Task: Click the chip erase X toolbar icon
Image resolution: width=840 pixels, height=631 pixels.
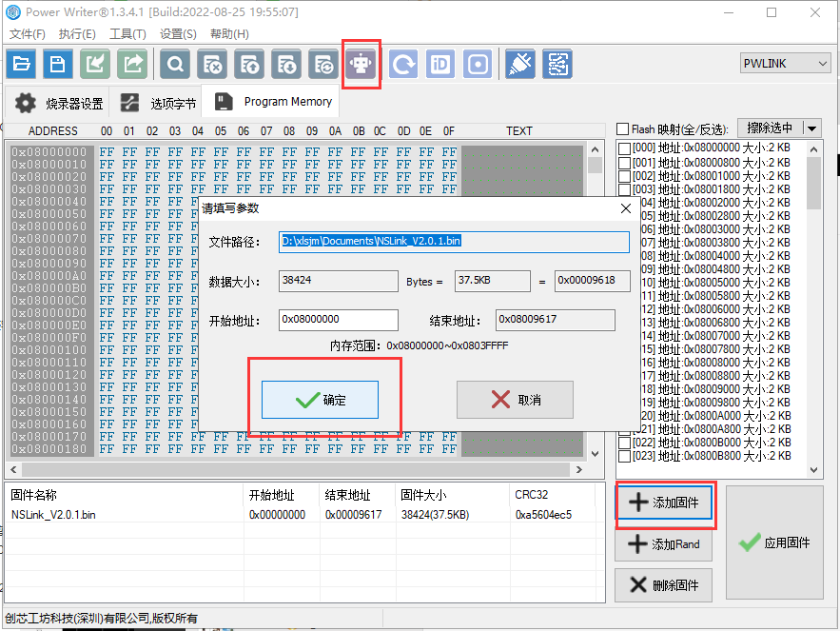Action: [212, 65]
